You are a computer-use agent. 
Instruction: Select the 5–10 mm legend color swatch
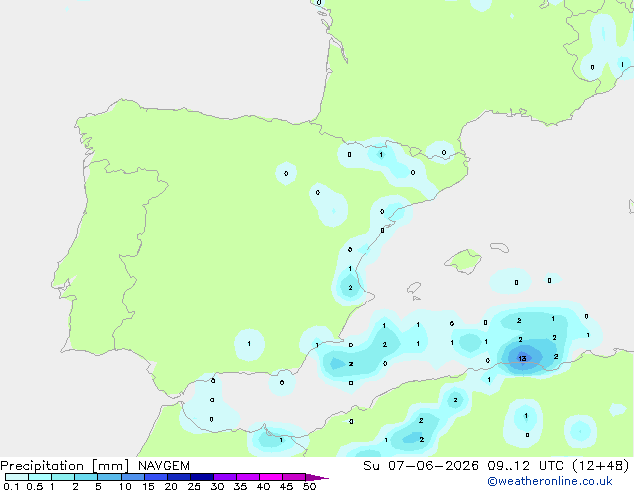(x=109, y=477)
